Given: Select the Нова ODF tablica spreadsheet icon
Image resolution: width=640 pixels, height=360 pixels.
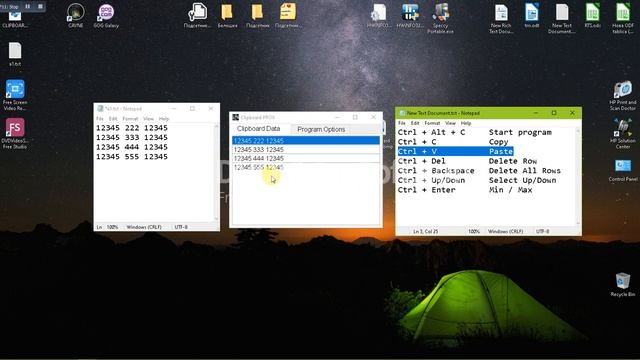Looking at the screenshot, I should tap(623, 19).
